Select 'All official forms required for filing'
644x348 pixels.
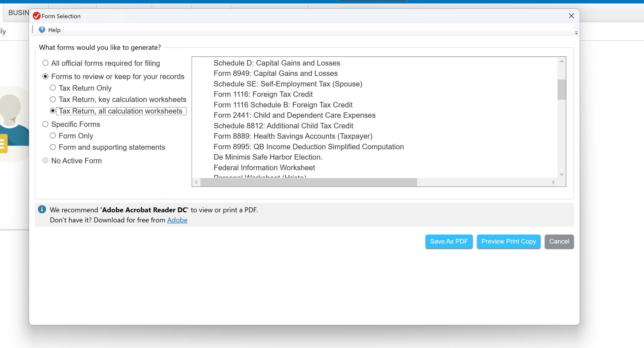(45, 63)
